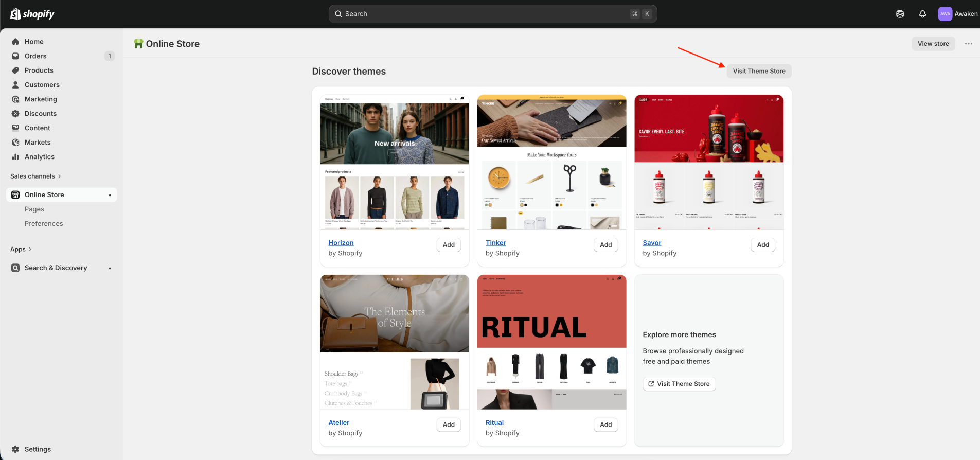980x460 pixels.
Task: Click the Explore more themes heading
Action: 679,335
